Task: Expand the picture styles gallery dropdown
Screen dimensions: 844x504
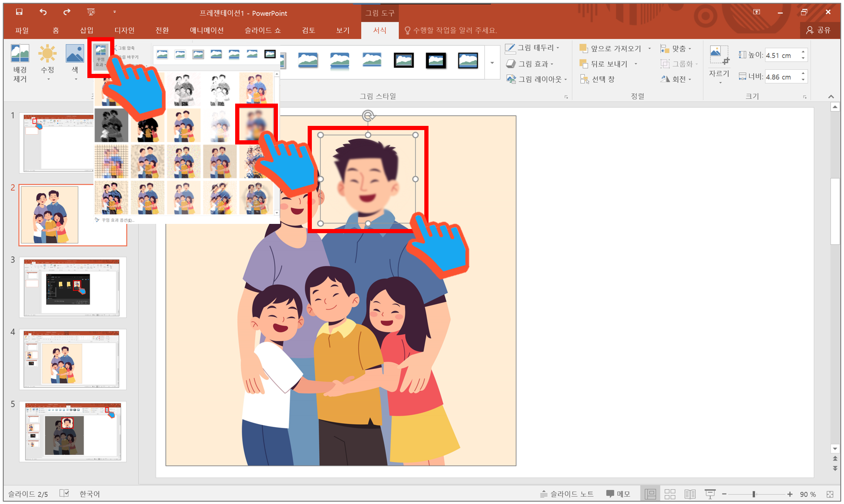Action: (x=491, y=63)
